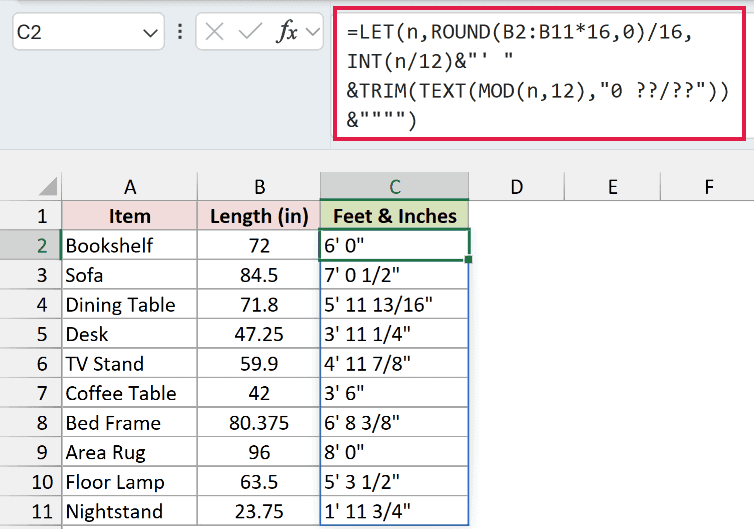This screenshot has width=754, height=529.
Task: Select the 'Floor Lamp' cell
Action: pyautogui.click(x=129, y=482)
